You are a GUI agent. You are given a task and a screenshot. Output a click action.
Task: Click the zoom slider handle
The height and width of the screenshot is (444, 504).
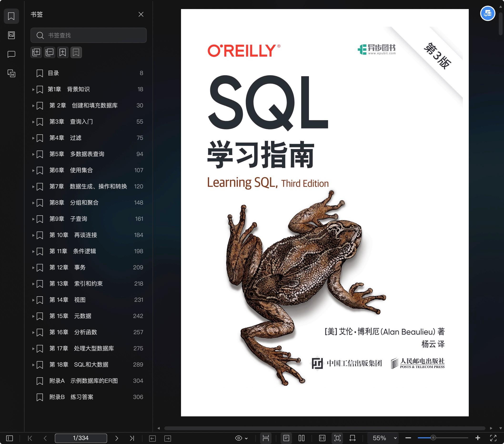point(433,438)
